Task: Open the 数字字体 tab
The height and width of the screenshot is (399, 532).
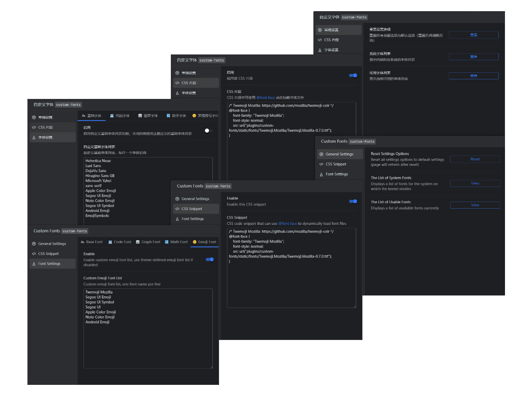Action: [176, 116]
